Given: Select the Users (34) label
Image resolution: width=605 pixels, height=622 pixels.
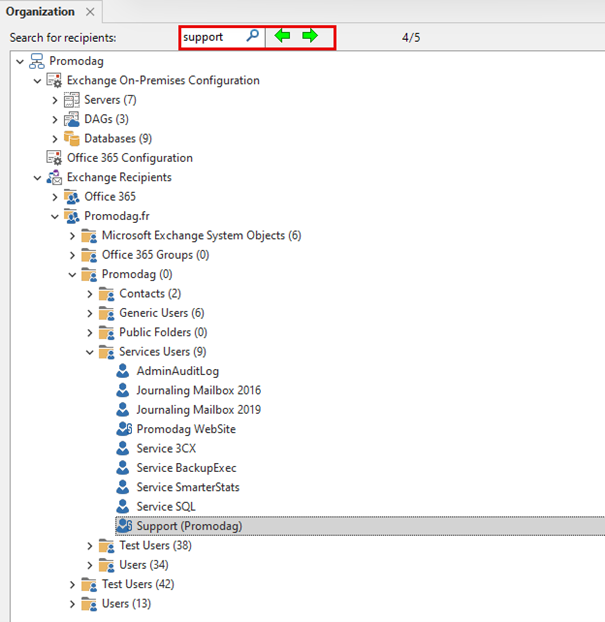Looking at the screenshot, I should click(x=144, y=565).
